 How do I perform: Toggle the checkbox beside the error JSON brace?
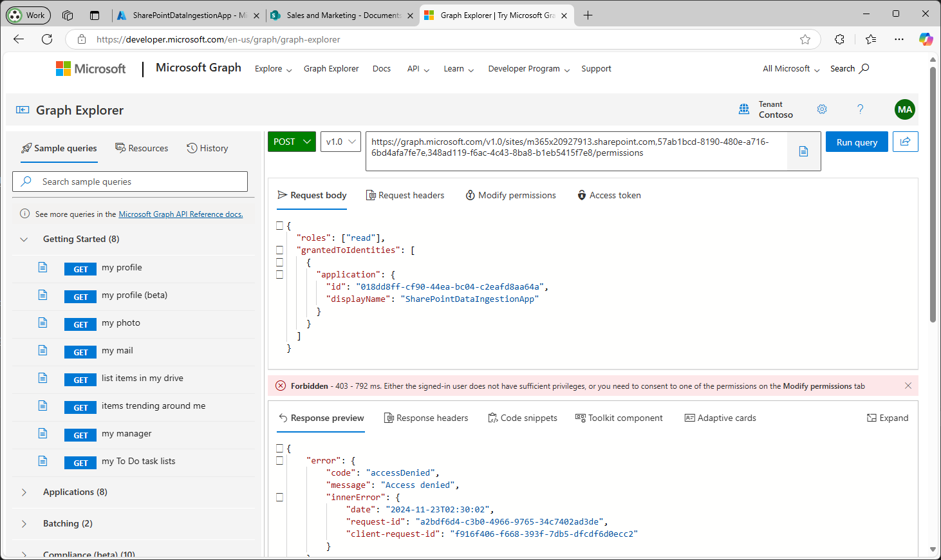point(280,460)
